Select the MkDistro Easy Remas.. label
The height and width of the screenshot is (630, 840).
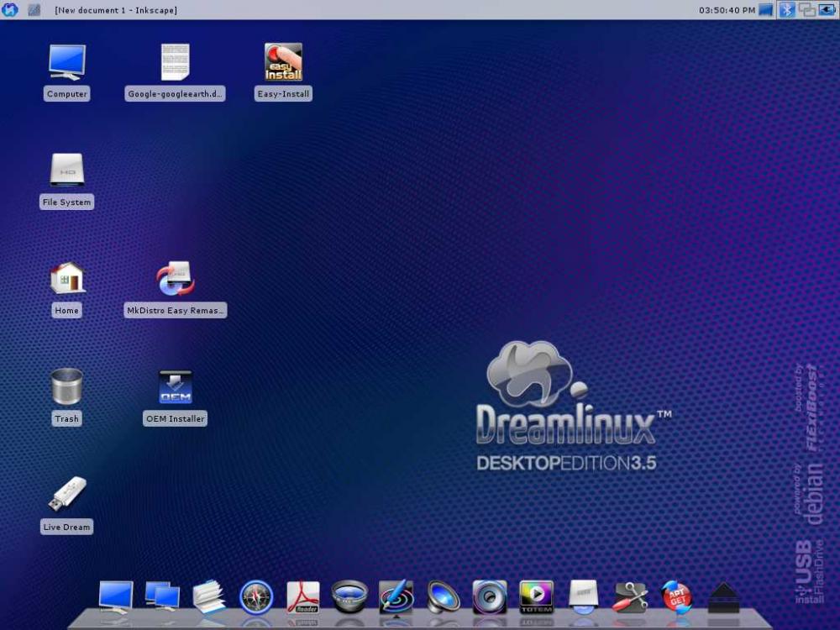(x=176, y=310)
